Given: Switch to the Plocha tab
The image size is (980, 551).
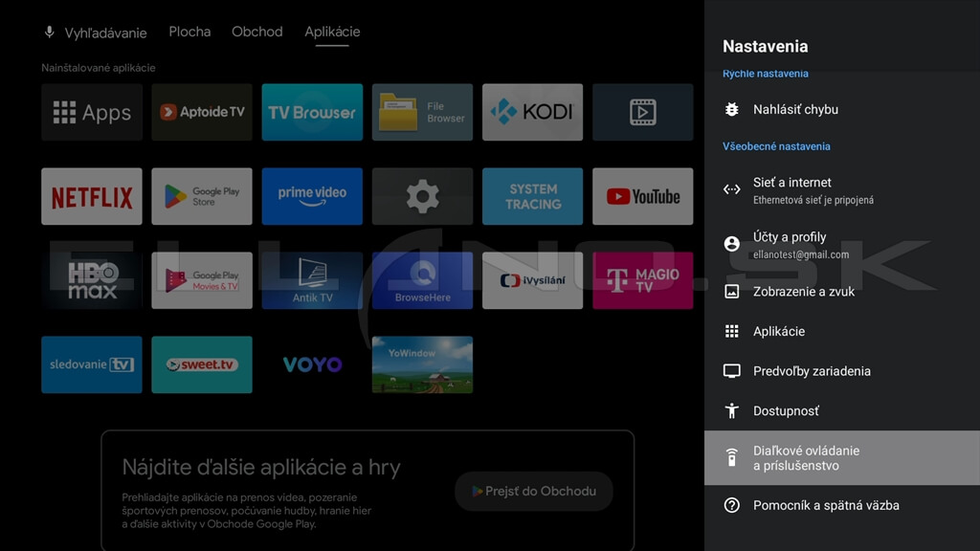Looking at the screenshot, I should point(189,32).
